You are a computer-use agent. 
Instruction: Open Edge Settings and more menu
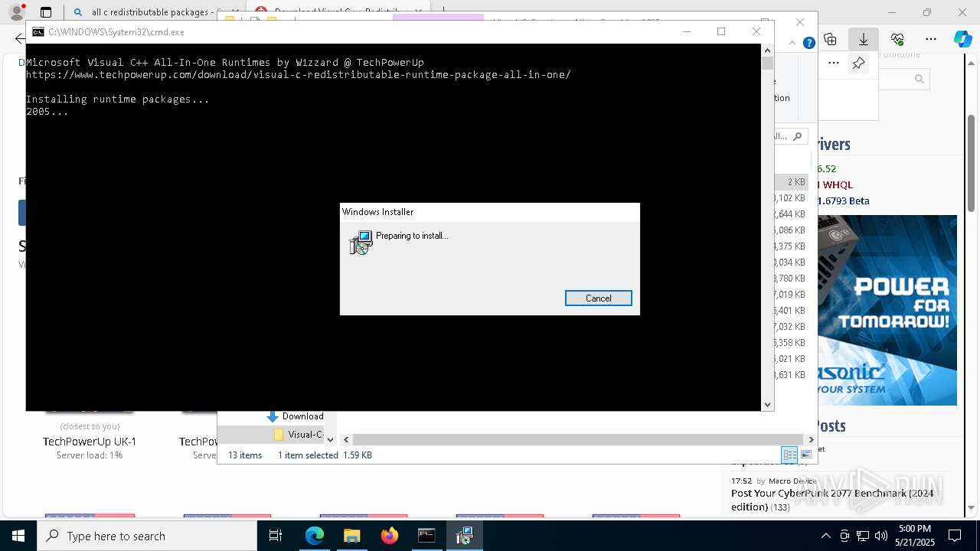click(x=931, y=39)
